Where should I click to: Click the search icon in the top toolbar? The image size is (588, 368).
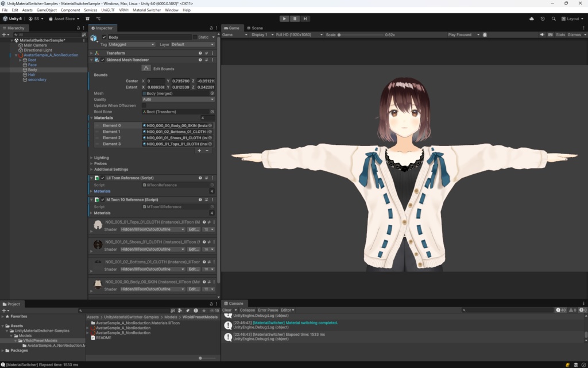tap(553, 18)
